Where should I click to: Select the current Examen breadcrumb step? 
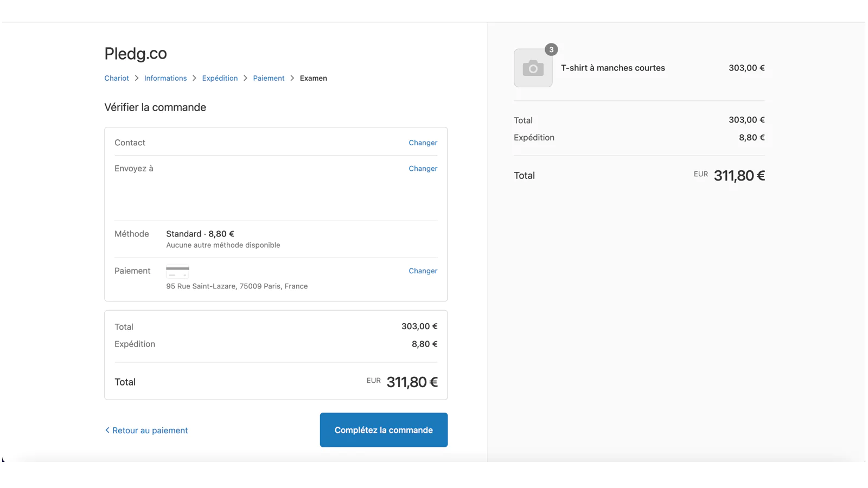coord(313,78)
